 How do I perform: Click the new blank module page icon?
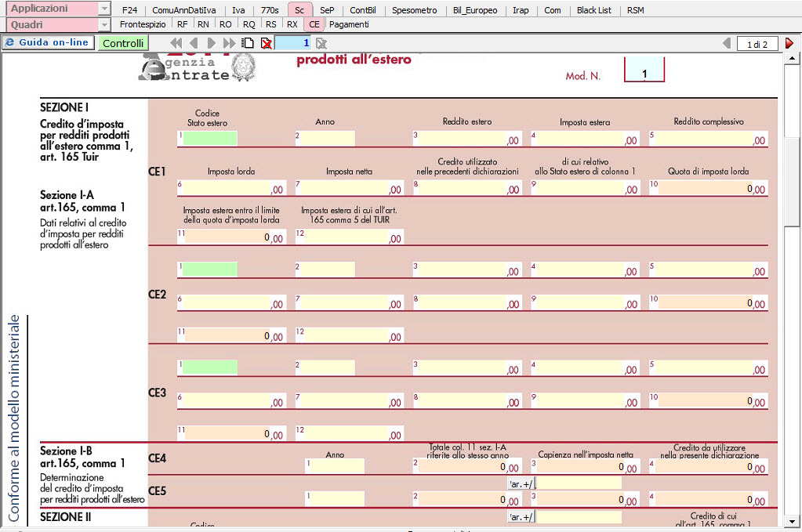(x=248, y=43)
